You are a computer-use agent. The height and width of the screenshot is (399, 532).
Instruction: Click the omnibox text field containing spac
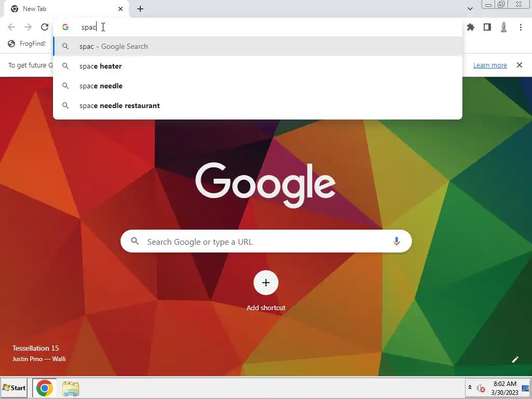(258, 27)
